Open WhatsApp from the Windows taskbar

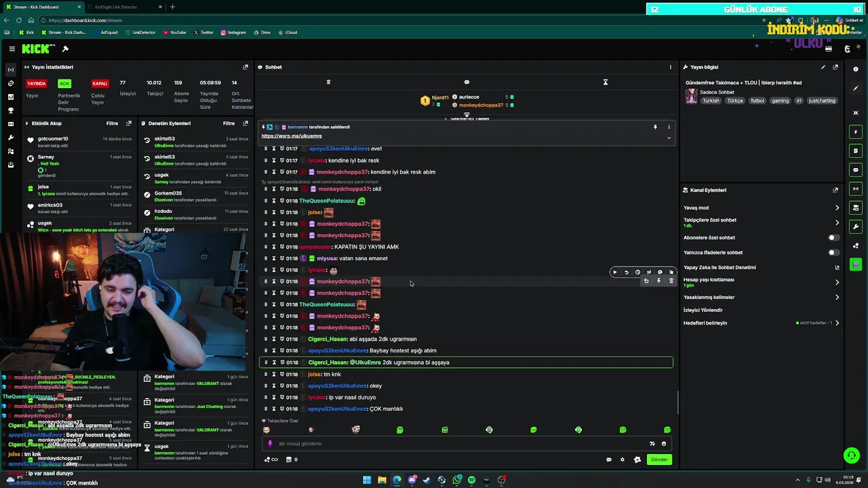[x=457, y=480]
